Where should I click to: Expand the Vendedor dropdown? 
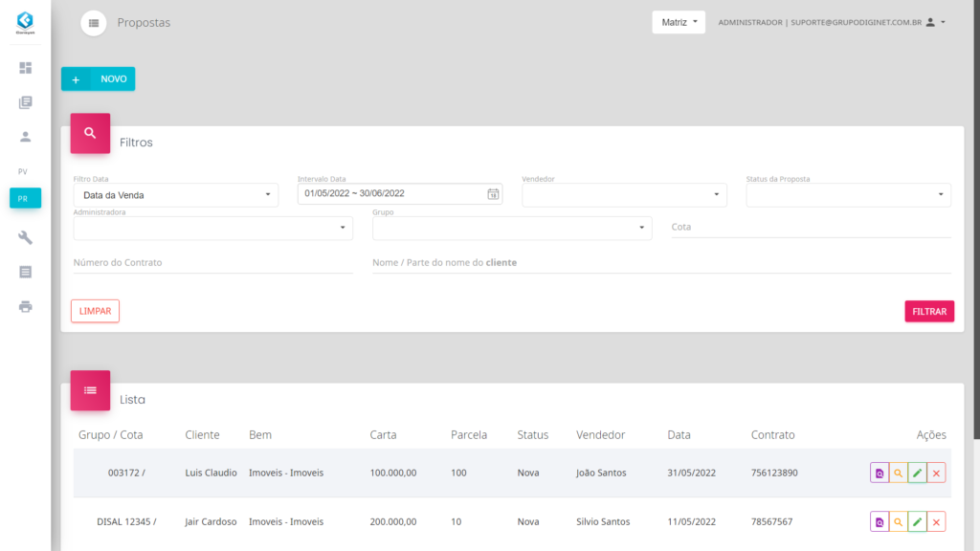coord(624,195)
